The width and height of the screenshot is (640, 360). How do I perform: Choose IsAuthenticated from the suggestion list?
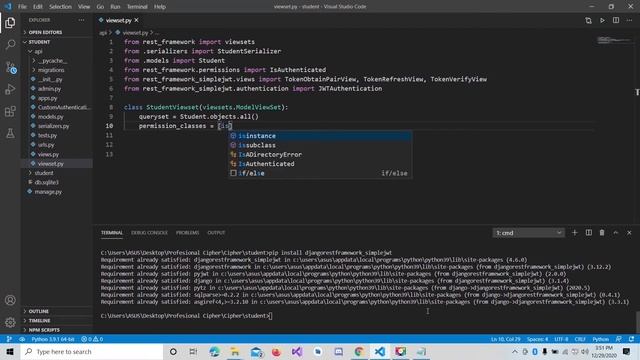click(x=320, y=164)
